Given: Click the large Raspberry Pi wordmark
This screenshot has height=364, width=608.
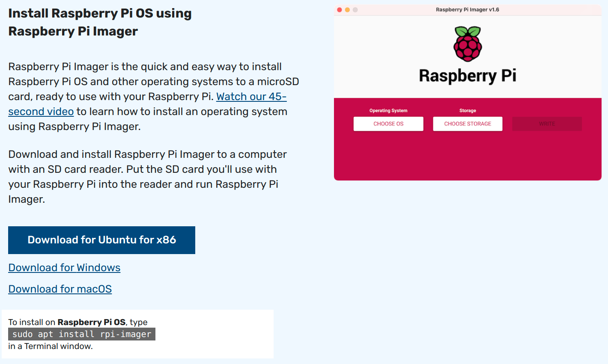Looking at the screenshot, I should coord(468,76).
